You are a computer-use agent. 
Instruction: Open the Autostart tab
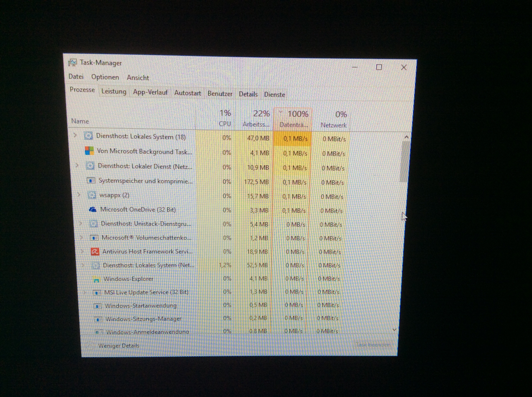(x=188, y=93)
